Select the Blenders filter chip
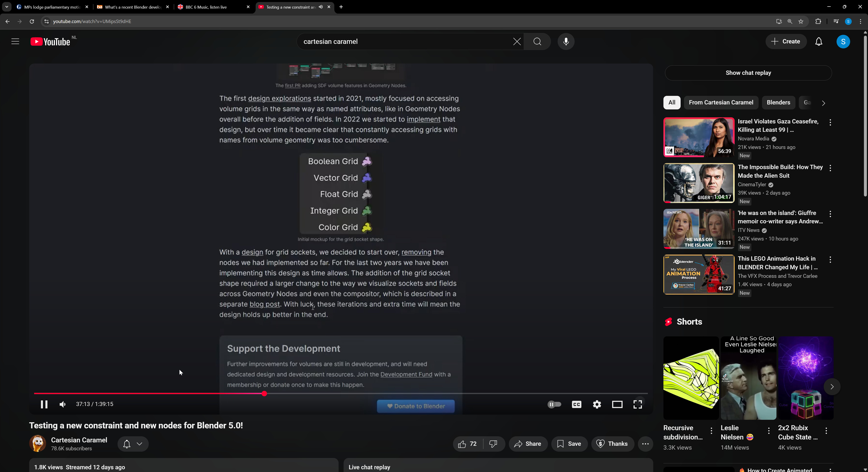 click(x=778, y=102)
